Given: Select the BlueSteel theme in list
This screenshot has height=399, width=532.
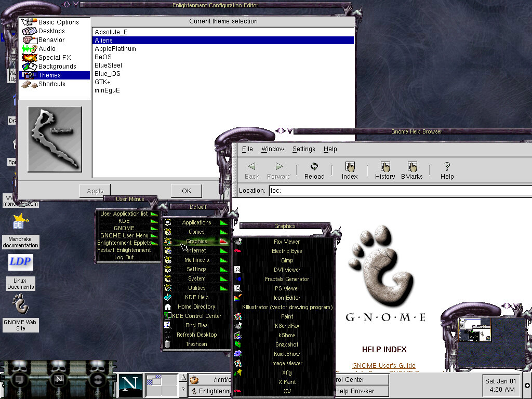Looking at the screenshot, I should click(x=108, y=65).
